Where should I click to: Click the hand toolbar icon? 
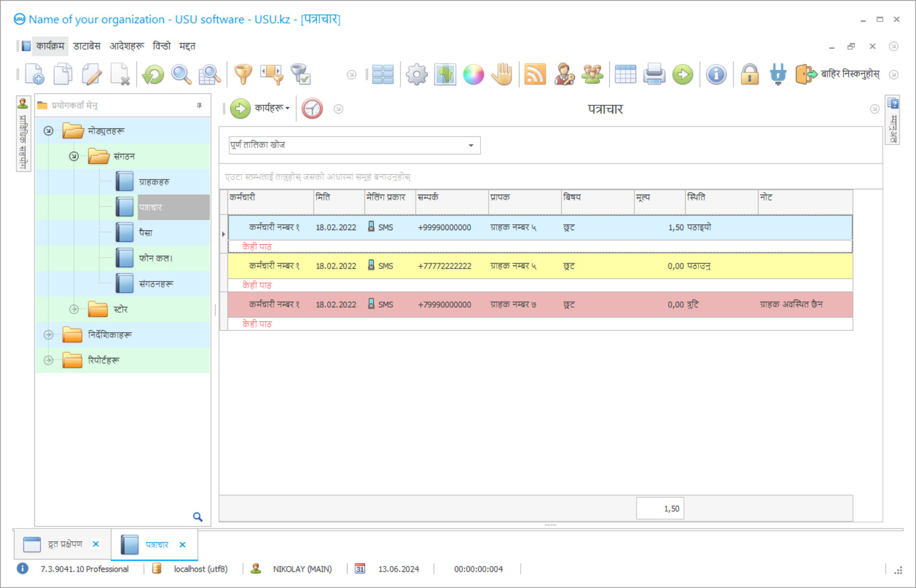(x=502, y=74)
